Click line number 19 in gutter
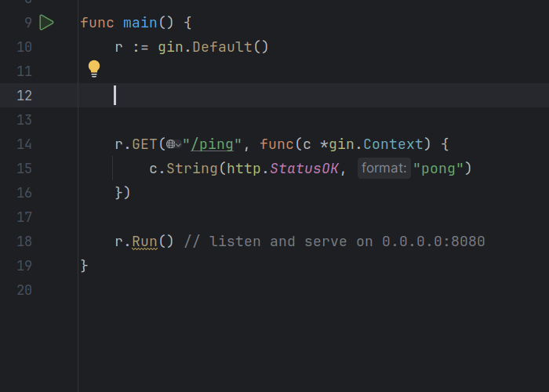The image size is (549, 392). (24, 266)
